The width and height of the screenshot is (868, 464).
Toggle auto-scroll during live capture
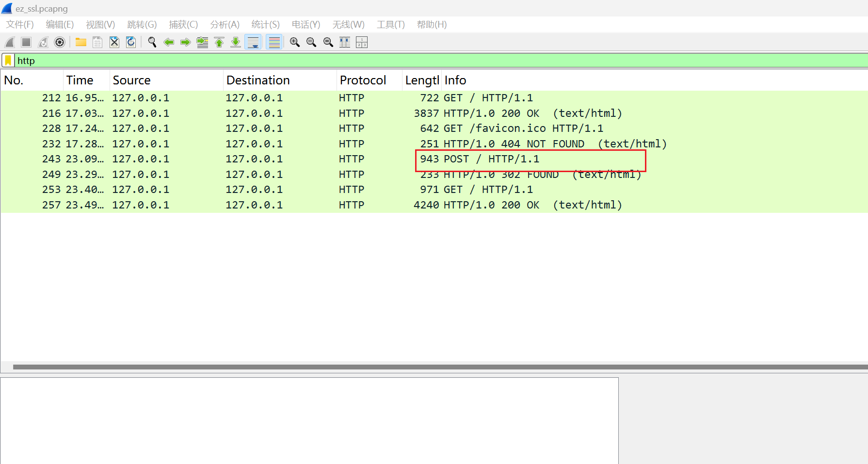[253, 43]
